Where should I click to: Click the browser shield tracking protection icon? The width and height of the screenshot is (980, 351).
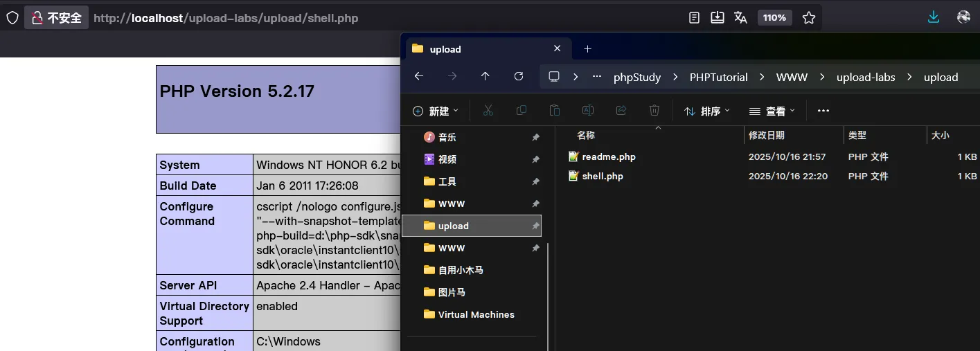12,18
